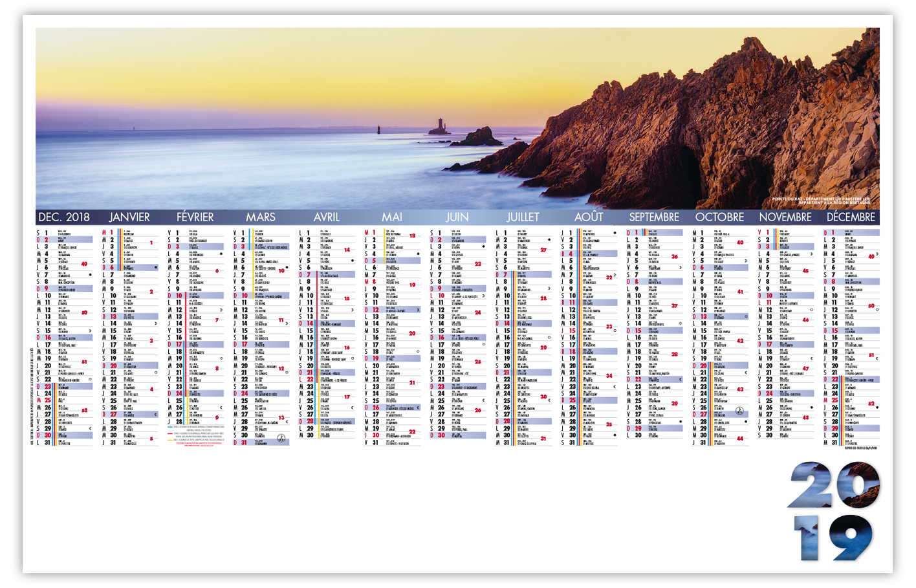
Task: Click red week number 10 in Mars
Action: coord(281,271)
